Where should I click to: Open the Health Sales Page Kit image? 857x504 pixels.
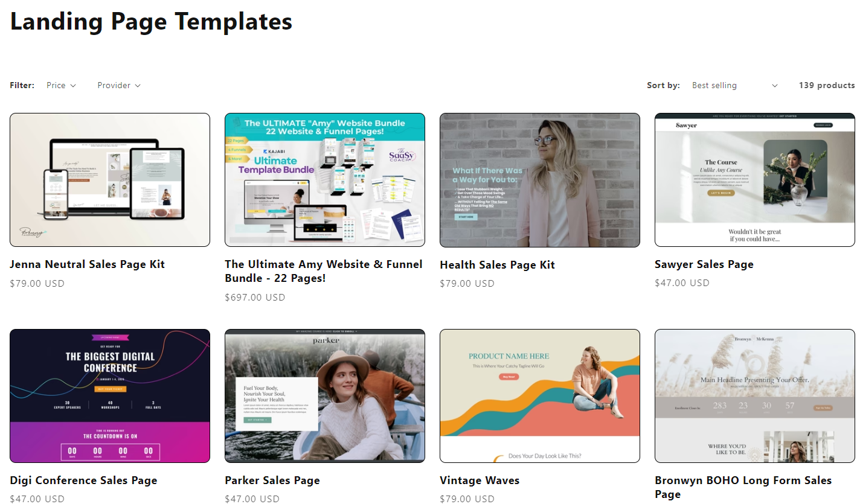pyautogui.click(x=540, y=180)
